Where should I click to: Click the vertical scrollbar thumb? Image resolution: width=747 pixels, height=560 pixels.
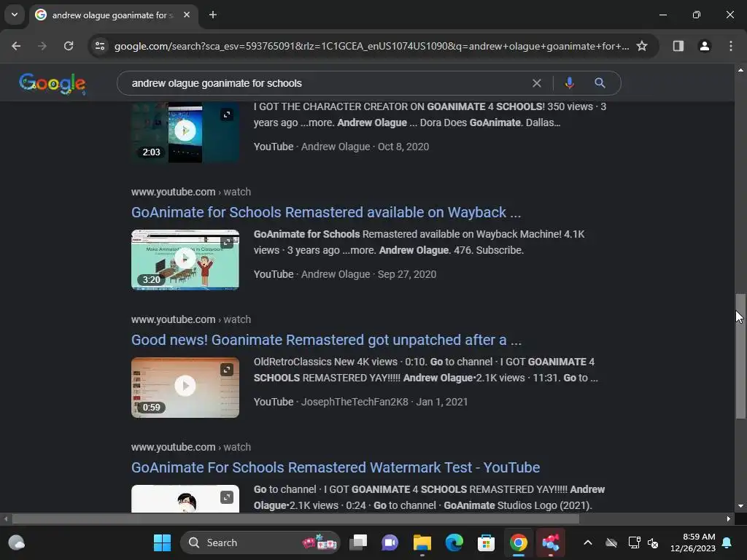(x=740, y=356)
